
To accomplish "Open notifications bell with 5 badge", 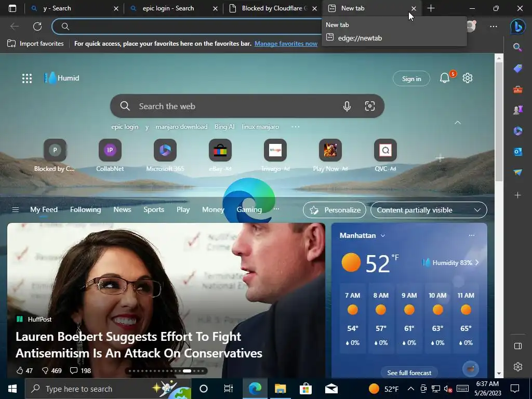I will (445, 78).
